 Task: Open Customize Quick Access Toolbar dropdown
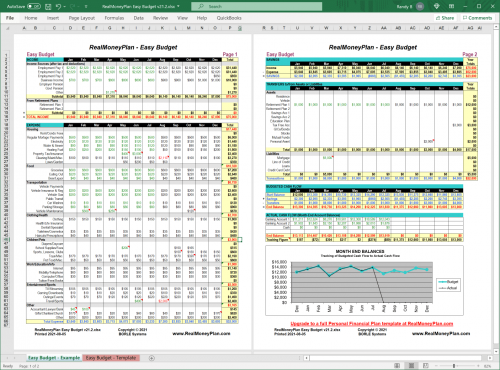point(86,6)
